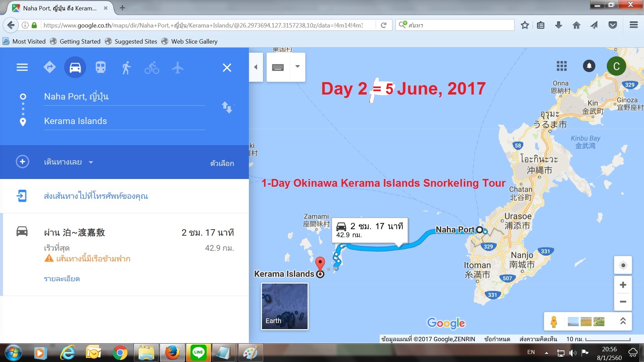Select cycling travel mode
644x362 pixels.
[x=152, y=67]
